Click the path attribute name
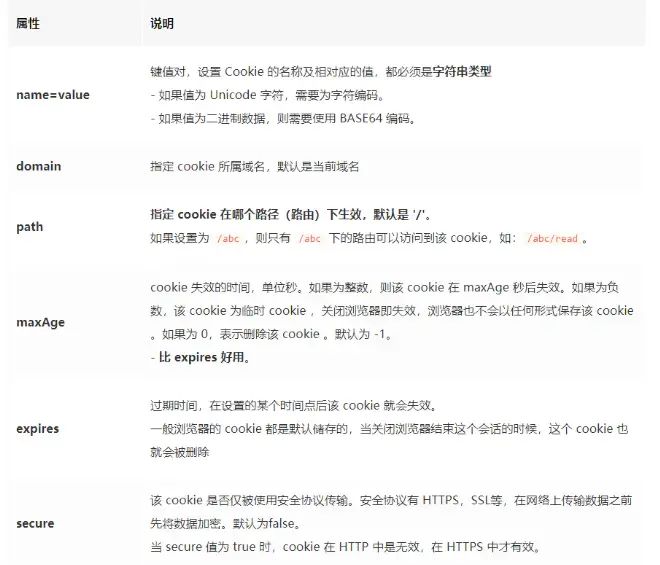This screenshot has width=660, height=565. pyautogui.click(x=30, y=227)
